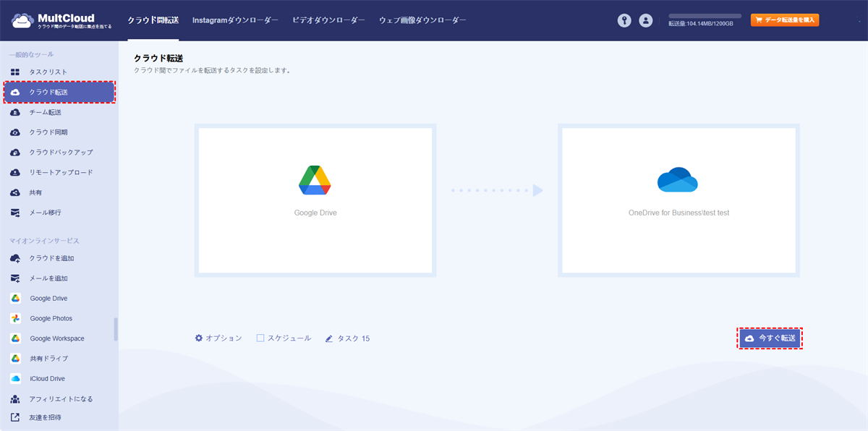Click the data transfer usage progress bar
868x431 pixels.
pyautogui.click(x=705, y=15)
